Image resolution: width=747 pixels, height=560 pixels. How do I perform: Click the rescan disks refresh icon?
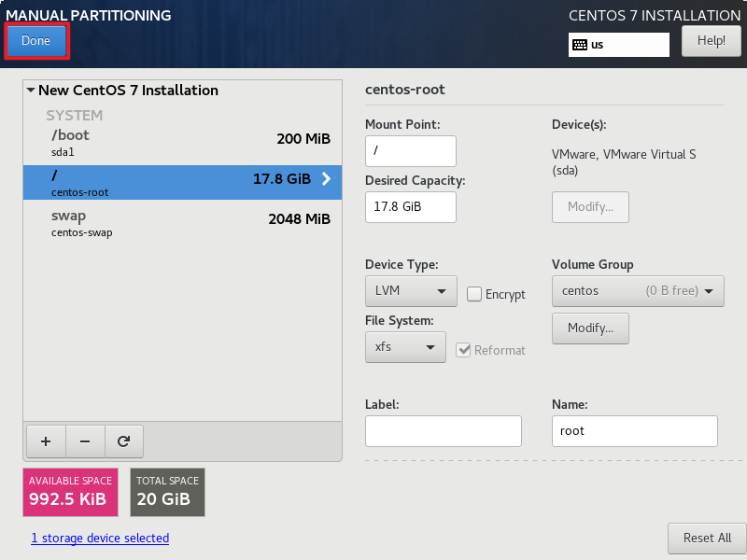(124, 441)
